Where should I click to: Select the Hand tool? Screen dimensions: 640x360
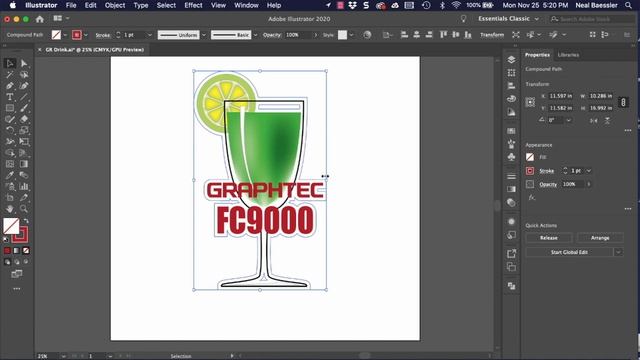(10, 209)
